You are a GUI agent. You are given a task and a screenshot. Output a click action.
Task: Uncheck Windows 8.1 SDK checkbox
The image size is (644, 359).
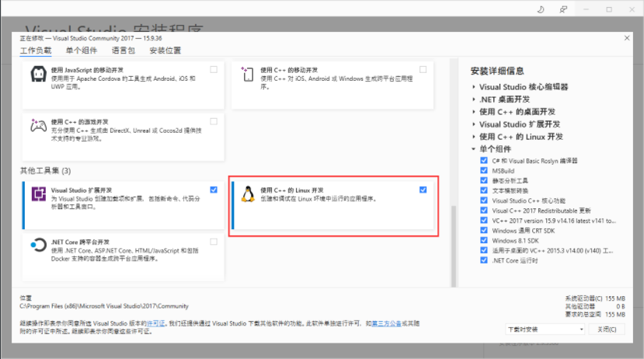pyautogui.click(x=484, y=240)
